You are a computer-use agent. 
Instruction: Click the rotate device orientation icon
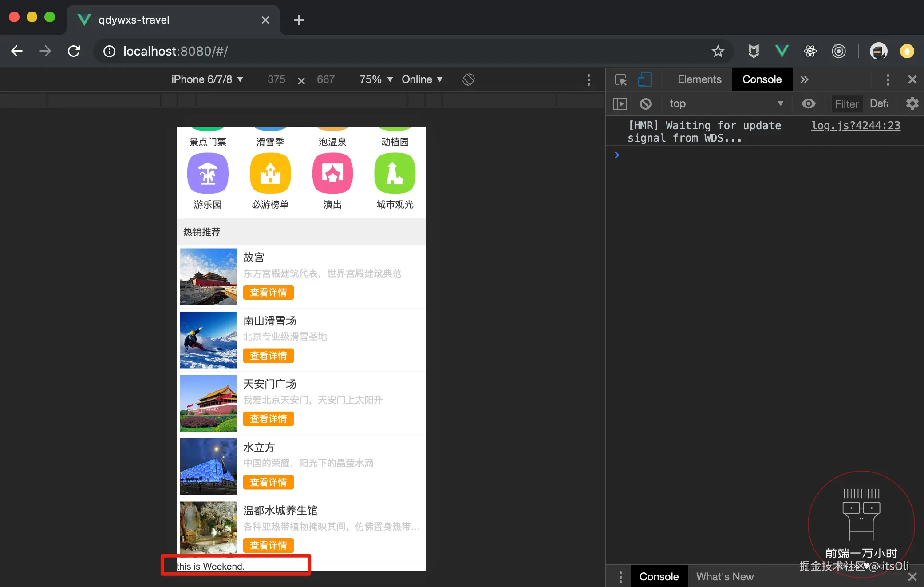click(x=469, y=79)
